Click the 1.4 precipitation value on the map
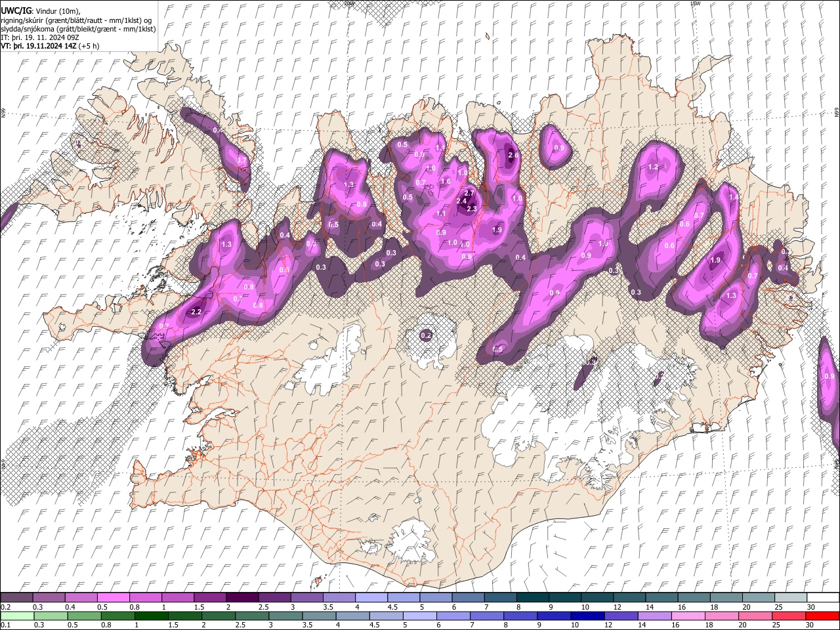Screen dimensions: 840x630 click(734, 197)
